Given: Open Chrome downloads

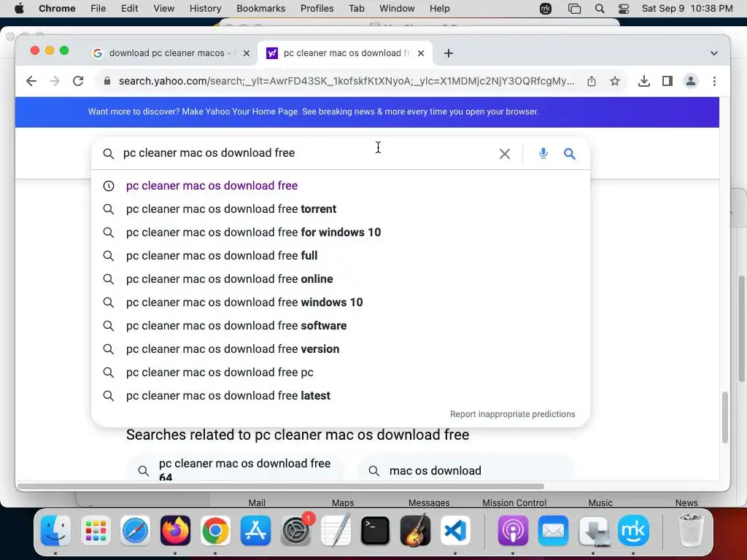Looking at the screenshot, I should 643,81.
